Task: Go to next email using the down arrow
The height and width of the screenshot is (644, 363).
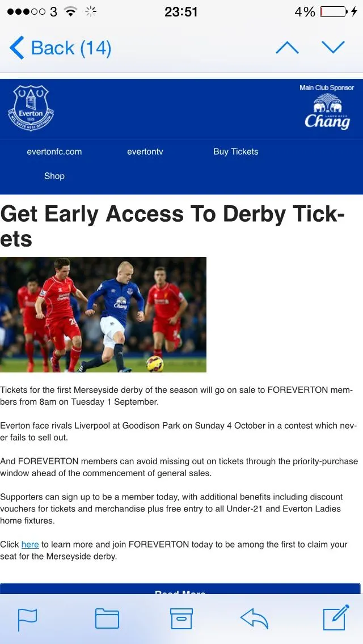Action: tap(333, 47)
